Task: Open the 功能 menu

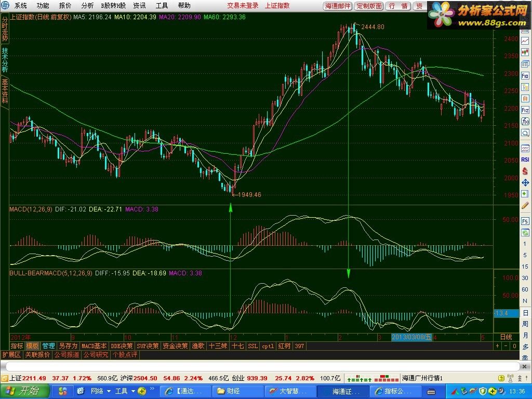Action: (43, 5)
